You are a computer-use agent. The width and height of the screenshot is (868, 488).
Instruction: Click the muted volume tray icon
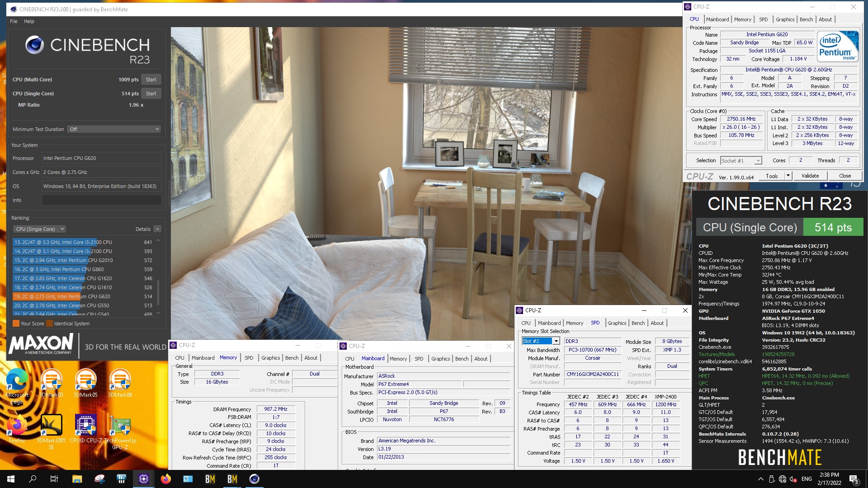[x=793, y=479]
